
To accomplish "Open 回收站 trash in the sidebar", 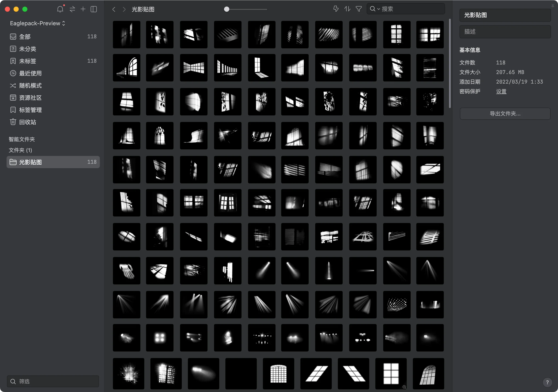I will click(x=53, y=122).
